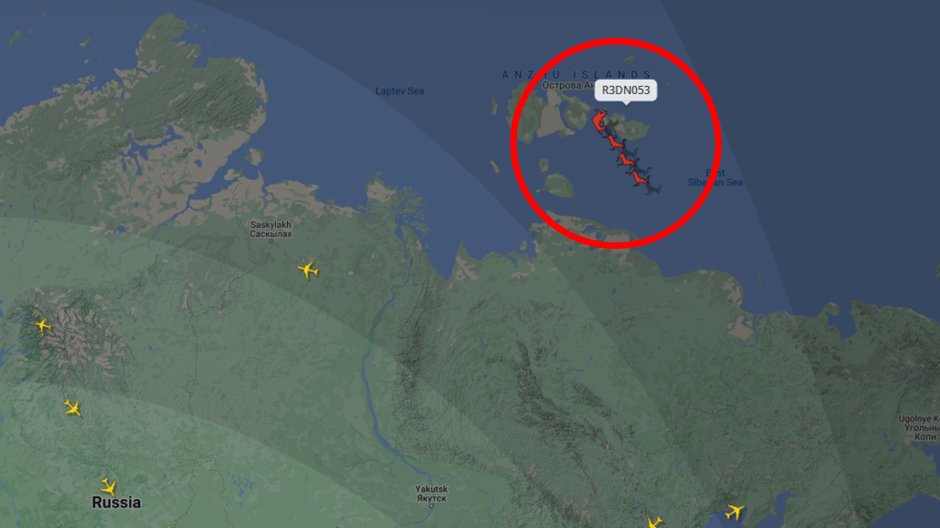940x528 pixels.
Task: Click the Laptev Sea map label
Action: click(x=399, y=91)
